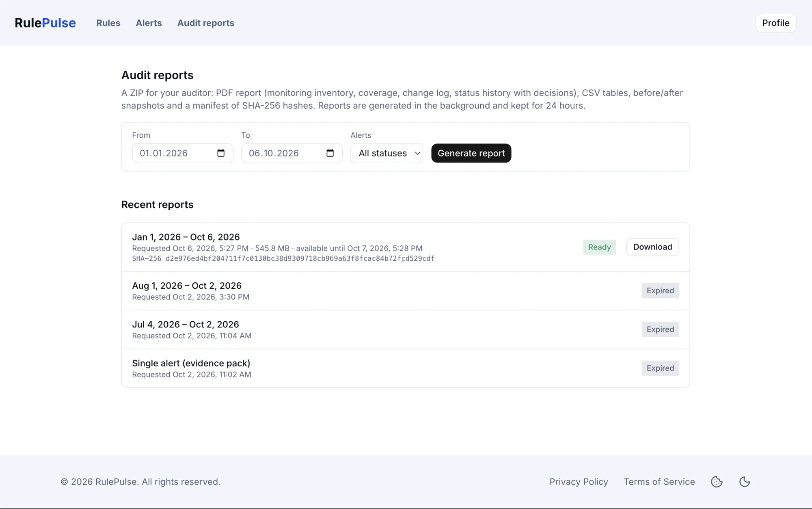Open the To date calendar picker icon
Screen dimensions: 812x509
[330, 153]
